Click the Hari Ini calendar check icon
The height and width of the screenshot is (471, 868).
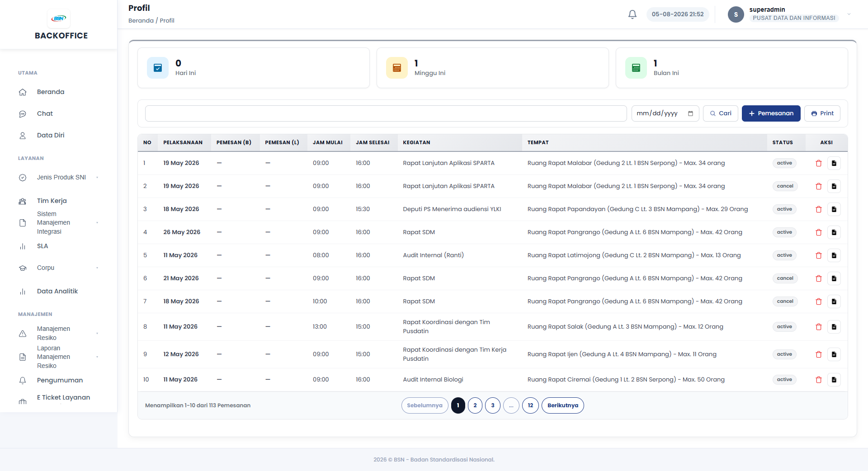(x=158, y=68)
